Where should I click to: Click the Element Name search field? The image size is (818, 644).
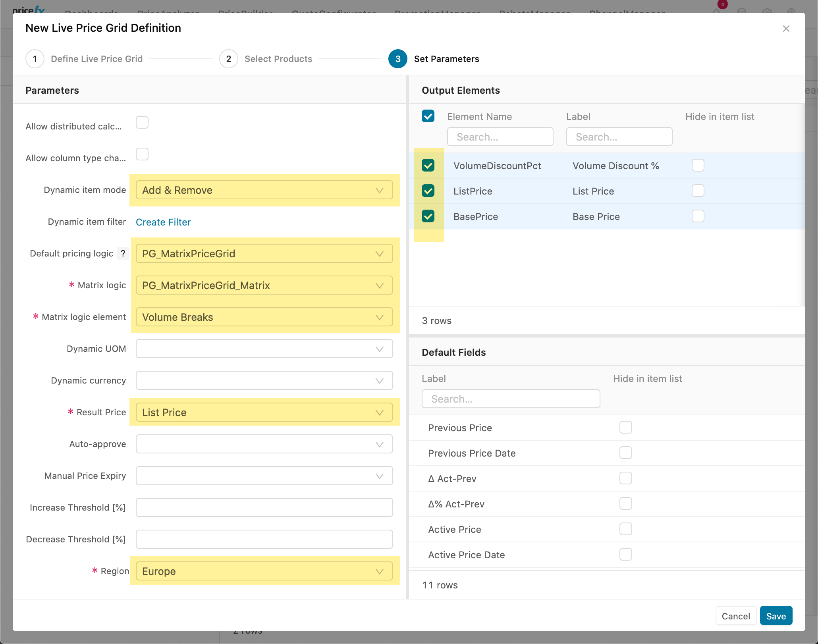pos(500,137)
